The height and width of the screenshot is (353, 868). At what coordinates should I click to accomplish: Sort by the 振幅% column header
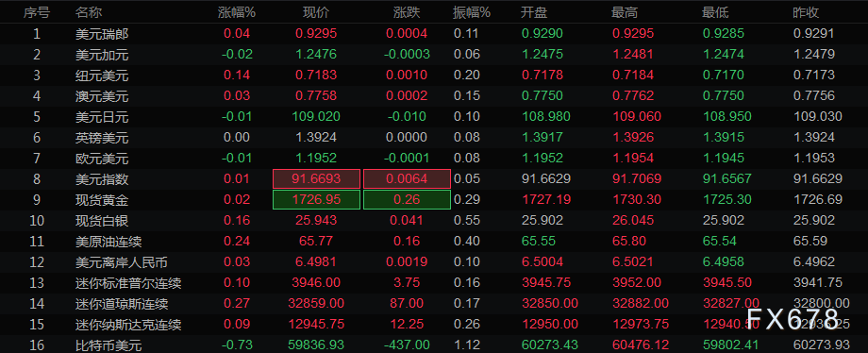tap(471, 12)
